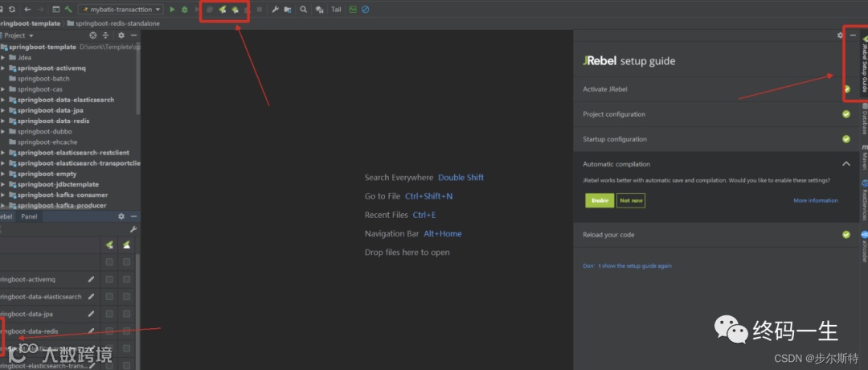Click the green monitor icon next to Tail
Viewport: 868px width, 370px height.
tap(353, 10)
